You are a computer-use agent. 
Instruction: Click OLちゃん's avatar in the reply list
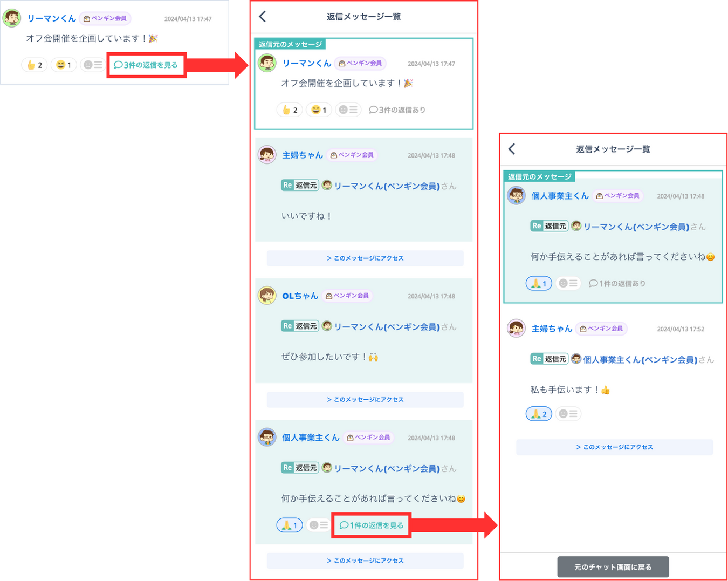click(x=267, y=296)
